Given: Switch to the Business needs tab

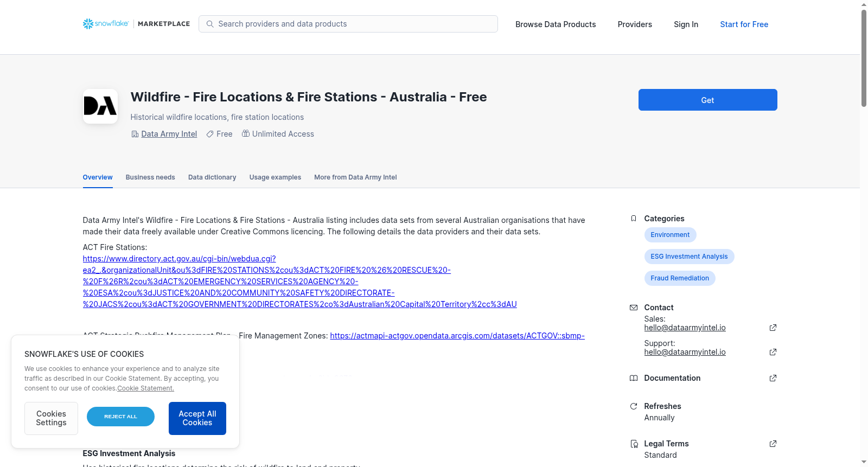Looking at the screenshot, I should coord(150,177).
